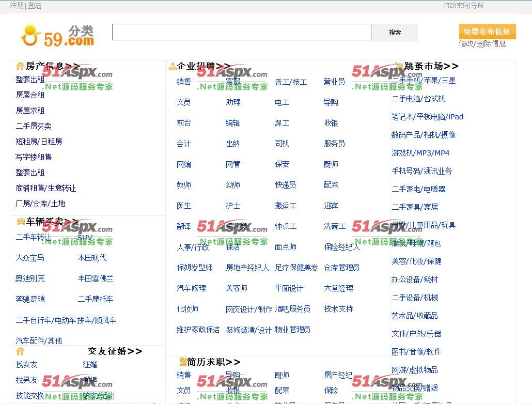Click the 59.com site logo
This screenshot has height=404, width=532.
point(57,35)
